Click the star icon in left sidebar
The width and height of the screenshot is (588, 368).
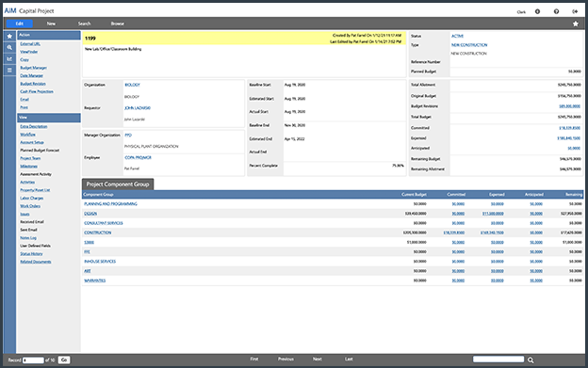point(9,37)
